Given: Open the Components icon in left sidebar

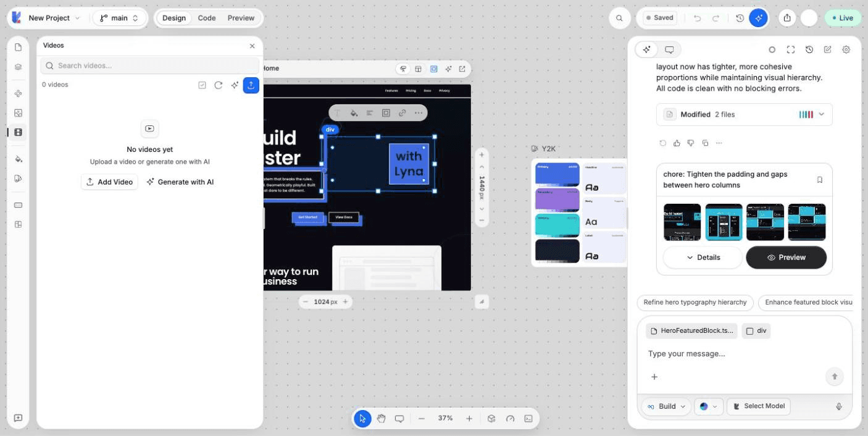Looking at the screenshot, I should coord(18,94).
